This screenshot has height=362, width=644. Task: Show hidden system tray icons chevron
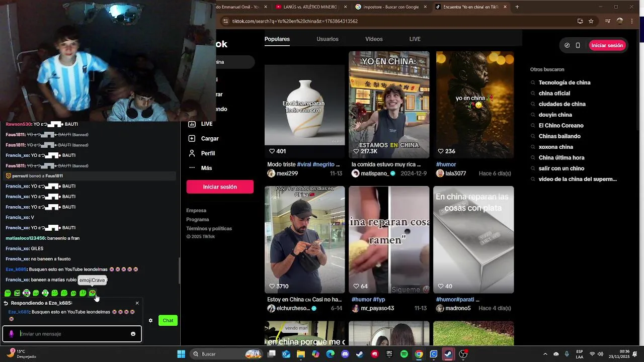tap(545, 354)
